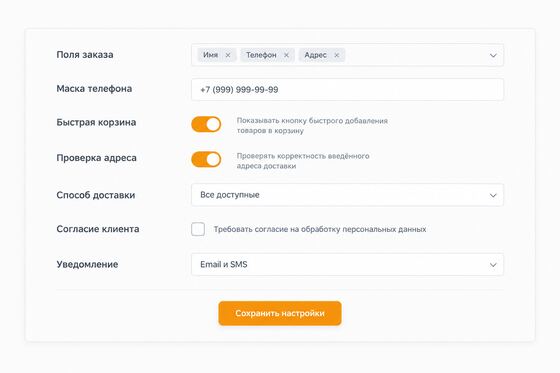Click the quick-add cart button description

pyautogui.click(x=312, y=126)
